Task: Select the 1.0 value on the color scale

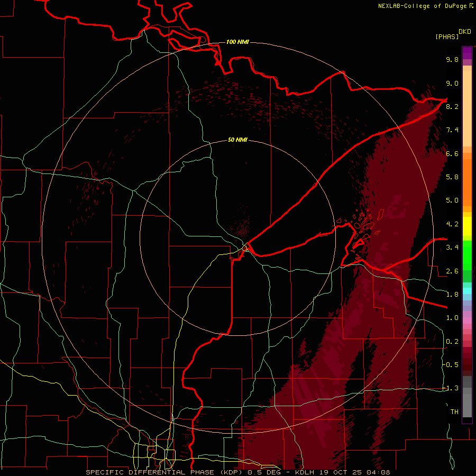Action: 452,318
